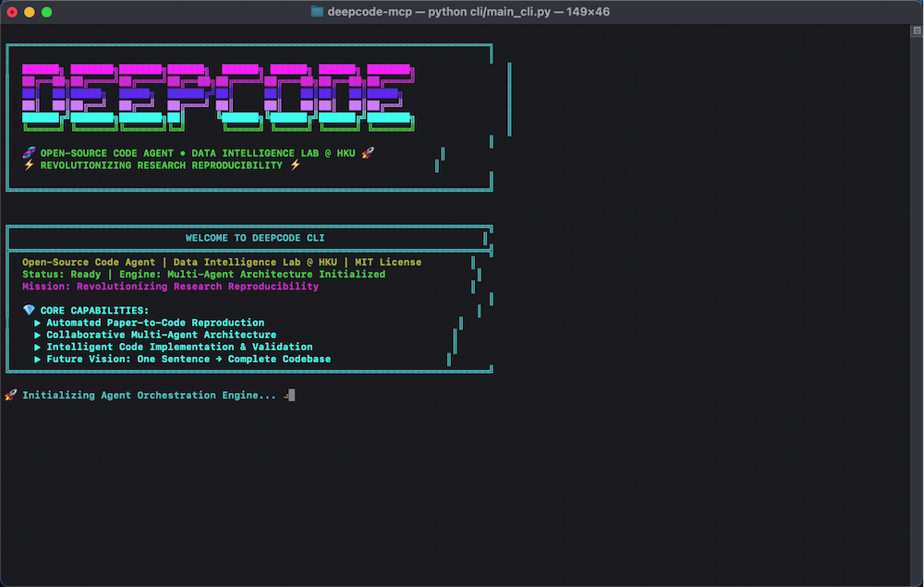
Task: Expand the Future Vision arrow bullet item
Action: coord(38,359)
